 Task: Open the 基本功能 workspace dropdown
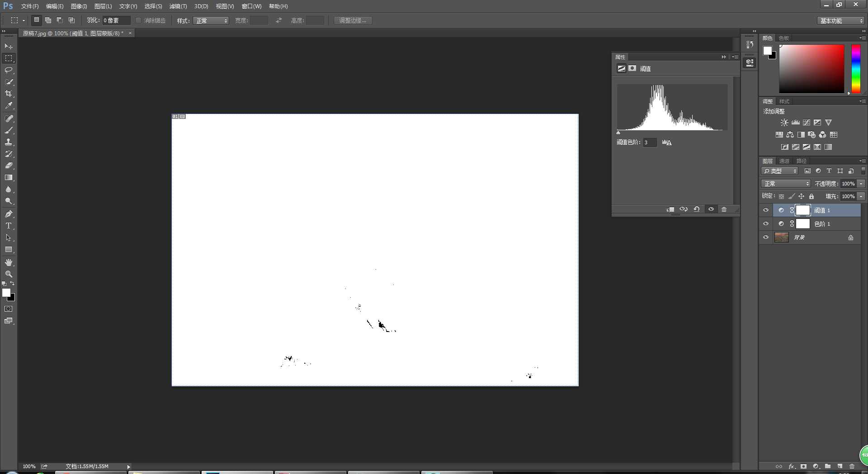[841, 21]
